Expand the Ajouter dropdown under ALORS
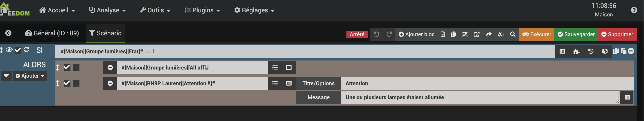This screenshot has width=644, height=121. pos(30,76)
